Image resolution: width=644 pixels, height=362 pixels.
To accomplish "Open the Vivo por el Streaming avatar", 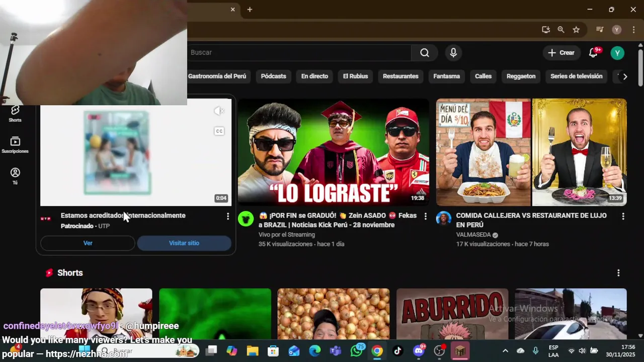I will (246, 219).
